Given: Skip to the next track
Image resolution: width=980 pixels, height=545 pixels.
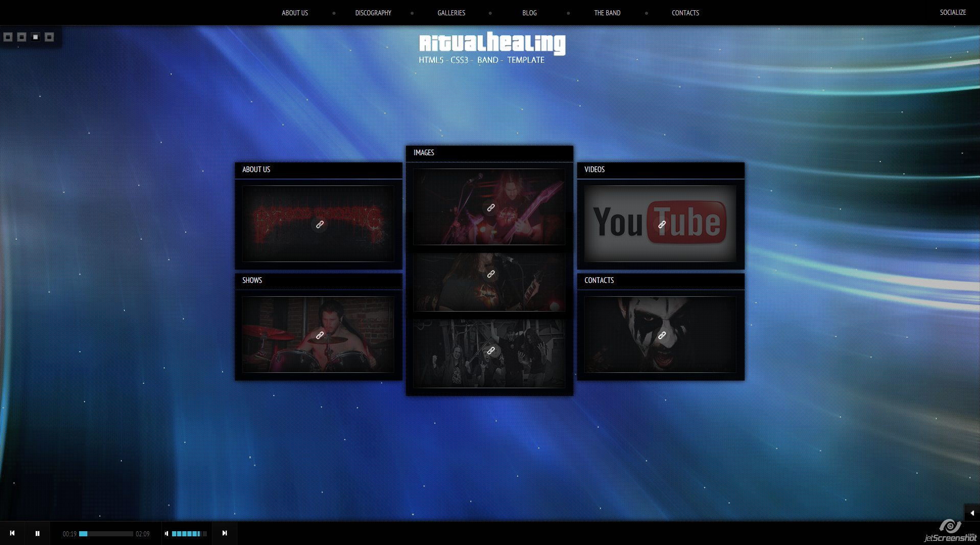Looking at the screenshot, I should [x=225, y=533].
